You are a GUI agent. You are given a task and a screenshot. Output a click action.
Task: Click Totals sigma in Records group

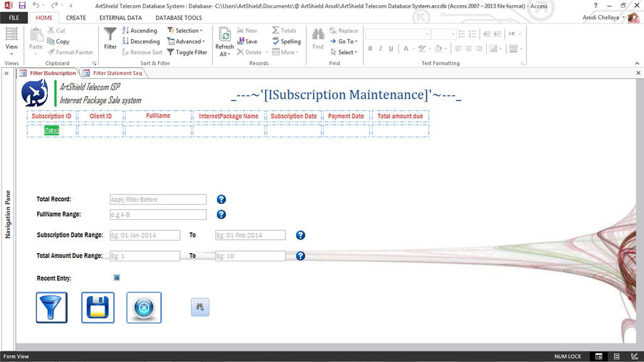click(284, 30)
